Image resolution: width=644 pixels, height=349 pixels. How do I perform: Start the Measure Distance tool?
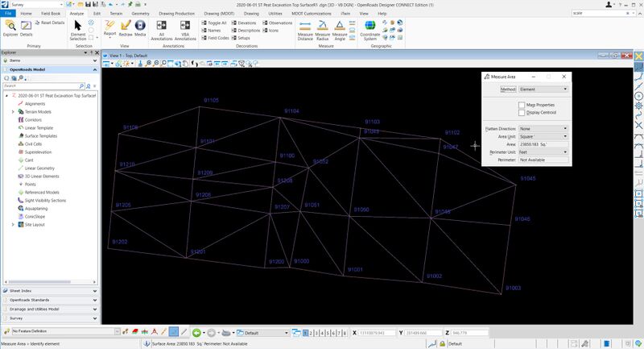305,30
